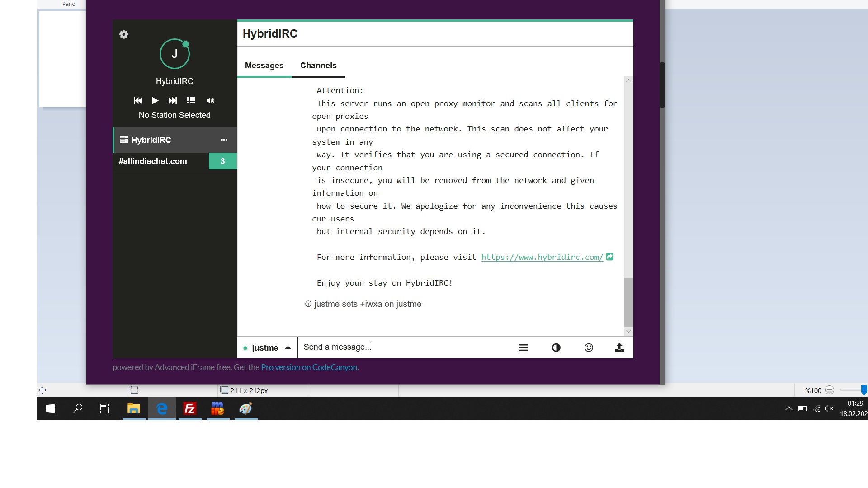Click the Paint zoom slider handle

[864, 390]
